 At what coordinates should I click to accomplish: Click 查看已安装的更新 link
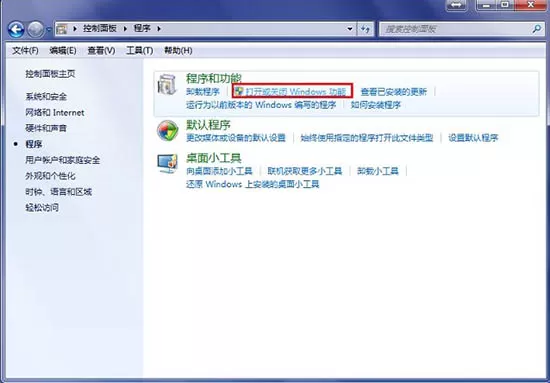tap(394, 92)
